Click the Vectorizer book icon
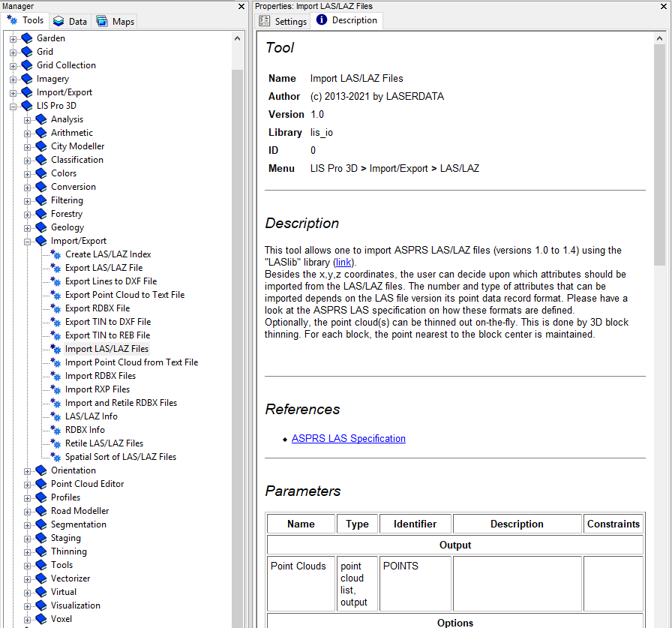 coord(41,578)
